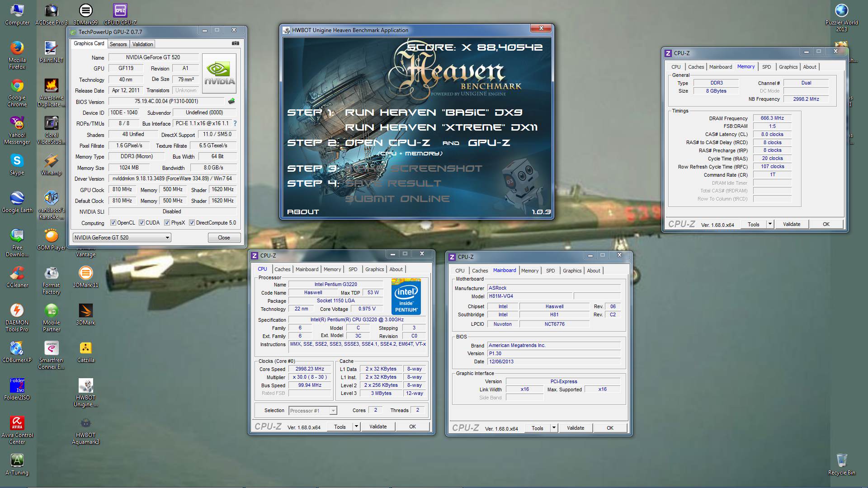Open the 3DMark99 desktop shortcut

tap(85, 14)
